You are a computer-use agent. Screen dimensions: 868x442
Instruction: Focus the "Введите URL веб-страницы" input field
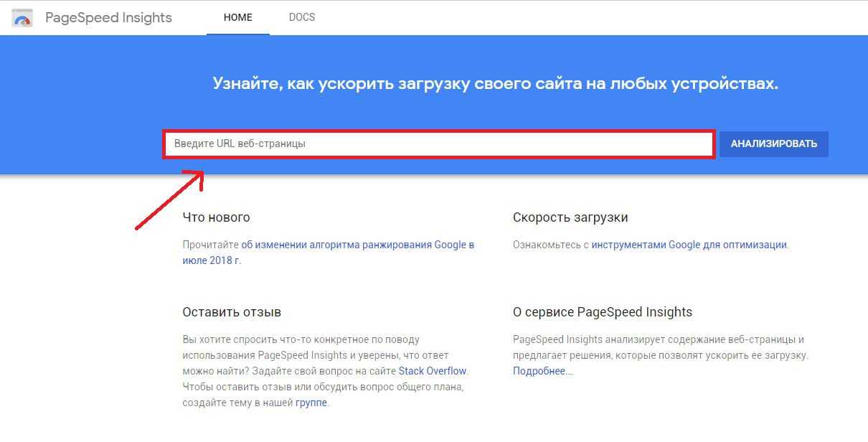click(x=438, y=144)
